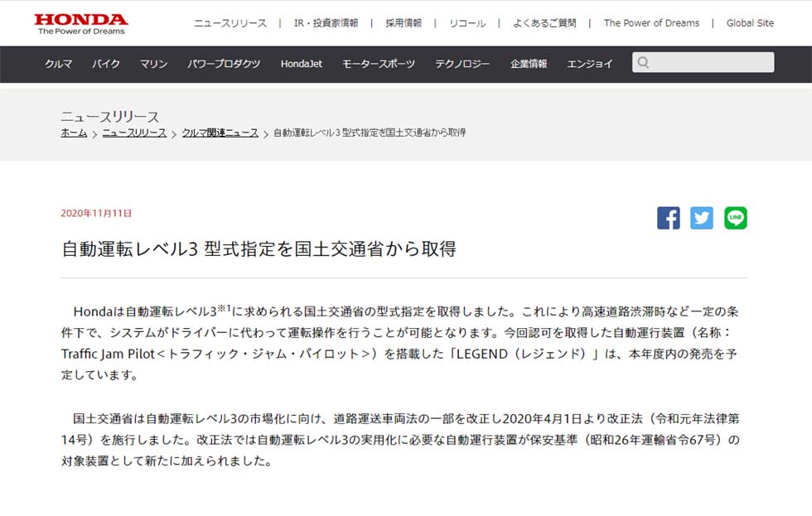Open 企業情報 menu
The height and width of the screenshot is (516, 812).
pyautogui.click(x=529, y=64)
